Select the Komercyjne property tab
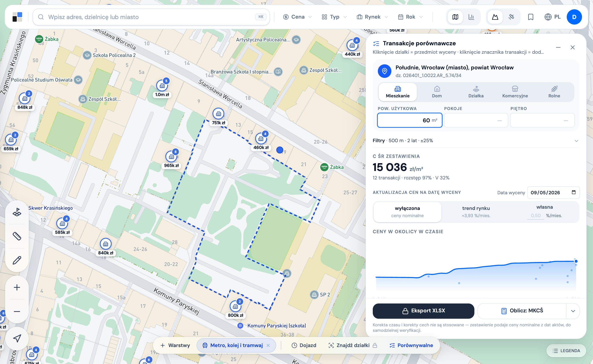Viewport: 593px width, 364px height. coord(515,92)
